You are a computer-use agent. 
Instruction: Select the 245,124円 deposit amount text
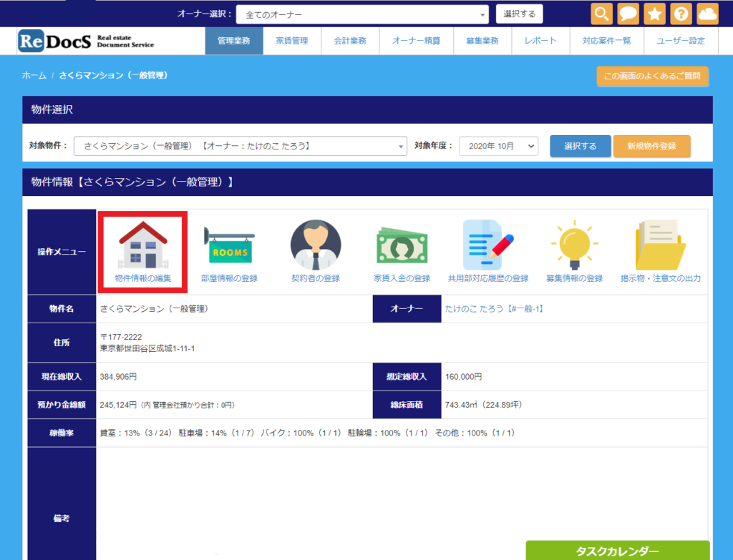(x=118, y=405)
